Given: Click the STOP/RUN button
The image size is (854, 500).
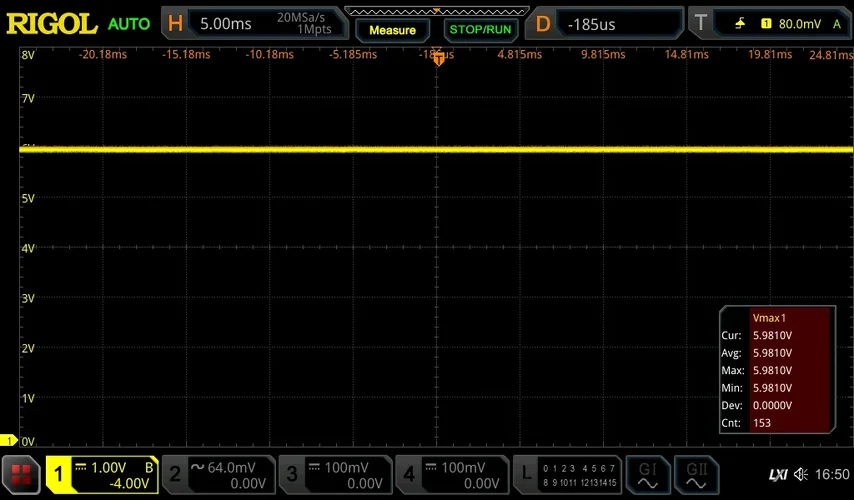Looking at the screenshot, I should pyautogui.click(x=480, y=30).
